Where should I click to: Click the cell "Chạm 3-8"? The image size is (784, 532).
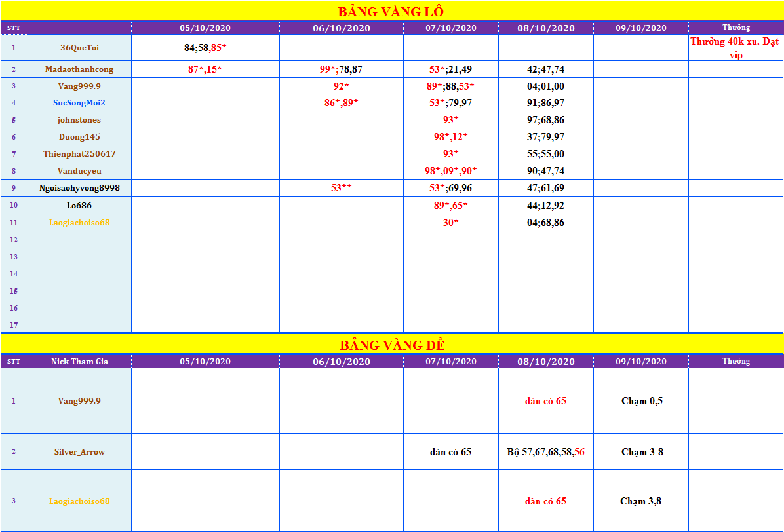[x=641, y=452]
